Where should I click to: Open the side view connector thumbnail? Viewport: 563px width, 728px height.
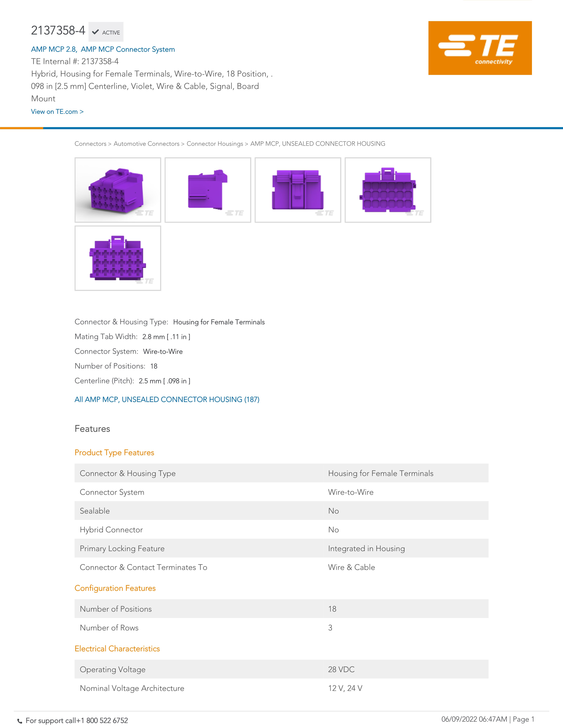[208, 190]
